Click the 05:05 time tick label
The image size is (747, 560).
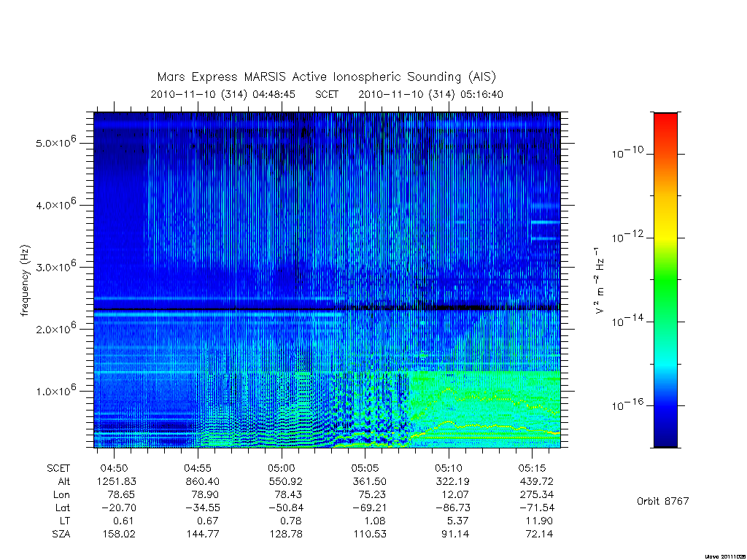coord(365,468)
